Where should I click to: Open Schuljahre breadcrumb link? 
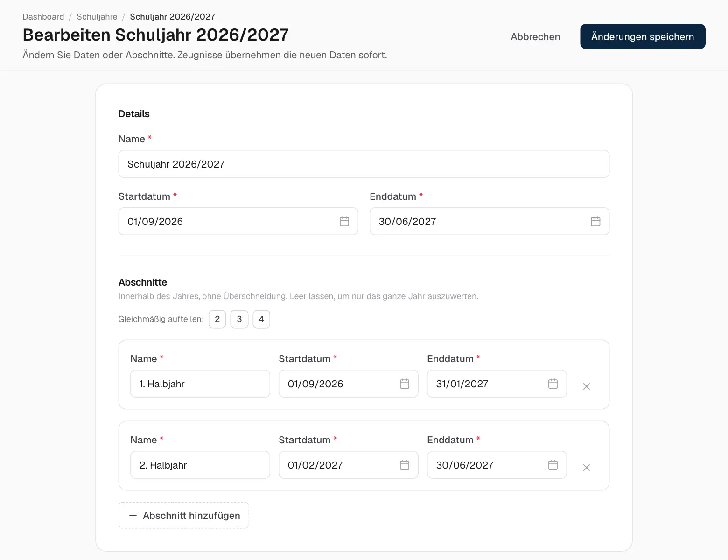[97, 17]
